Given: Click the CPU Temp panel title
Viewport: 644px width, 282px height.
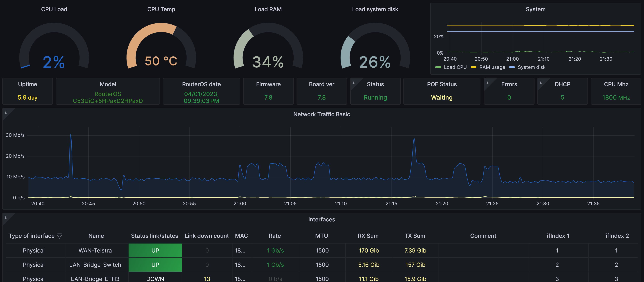Looking at the screenshot, I should 161,9.
